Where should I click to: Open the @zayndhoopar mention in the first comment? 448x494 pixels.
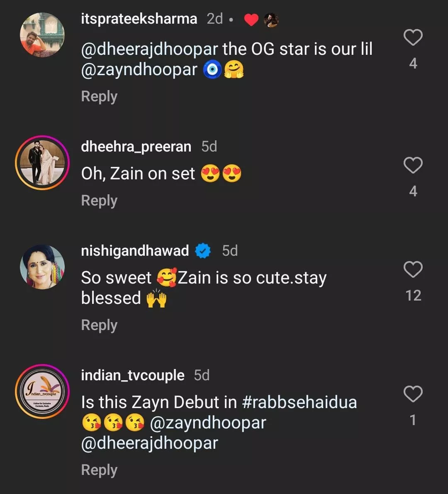[x=139, y=69]
